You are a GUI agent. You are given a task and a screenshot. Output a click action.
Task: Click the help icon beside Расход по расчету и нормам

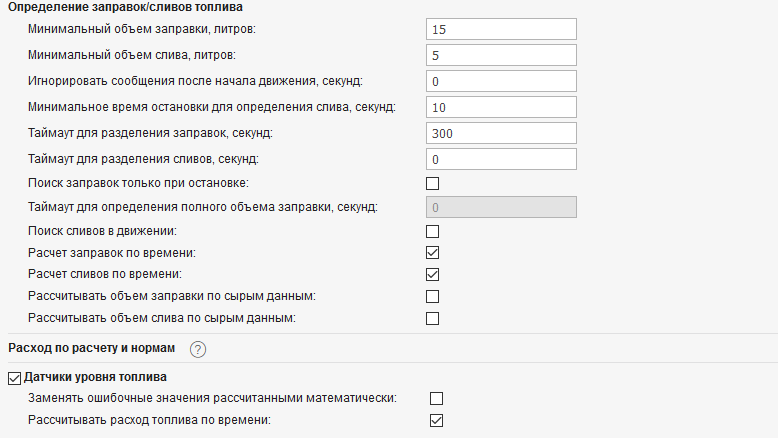(198, 349)
